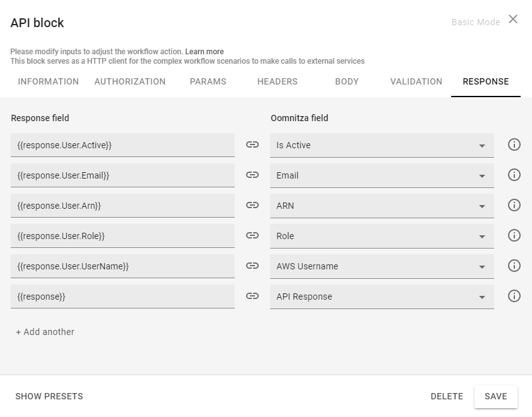Click the link icon beside Is Active mapping
The width and height of the screenshot is (532, 417).
(x=252, y=144)
